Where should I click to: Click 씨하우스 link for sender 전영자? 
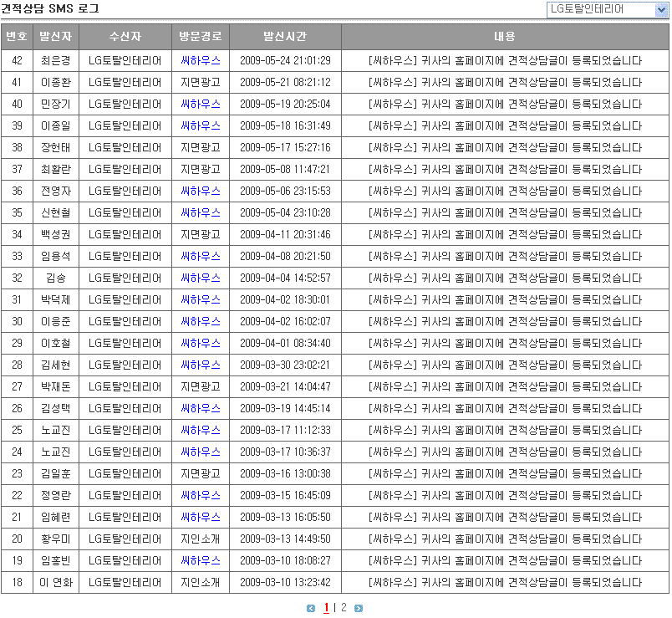click(x=201, y=191)
